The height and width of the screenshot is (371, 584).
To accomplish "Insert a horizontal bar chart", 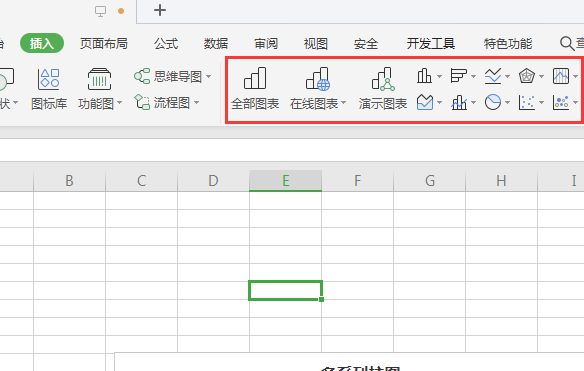I will coord(458,76).
